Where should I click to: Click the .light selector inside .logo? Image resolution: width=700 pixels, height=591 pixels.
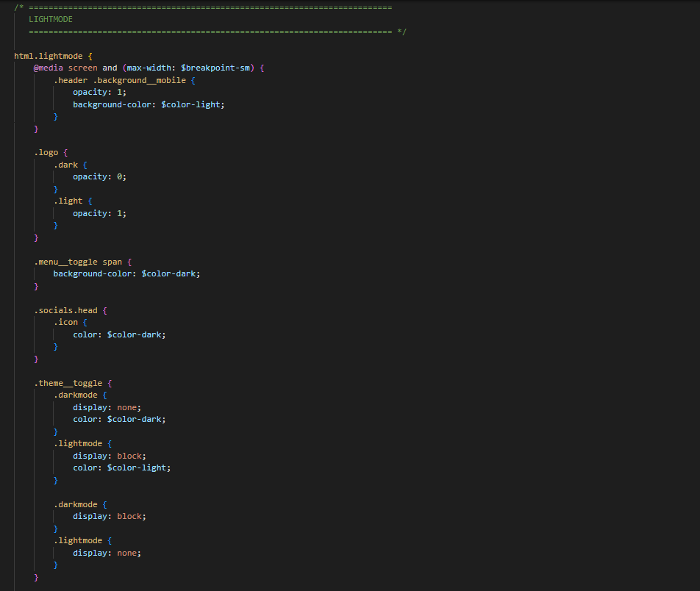[68, 201]
